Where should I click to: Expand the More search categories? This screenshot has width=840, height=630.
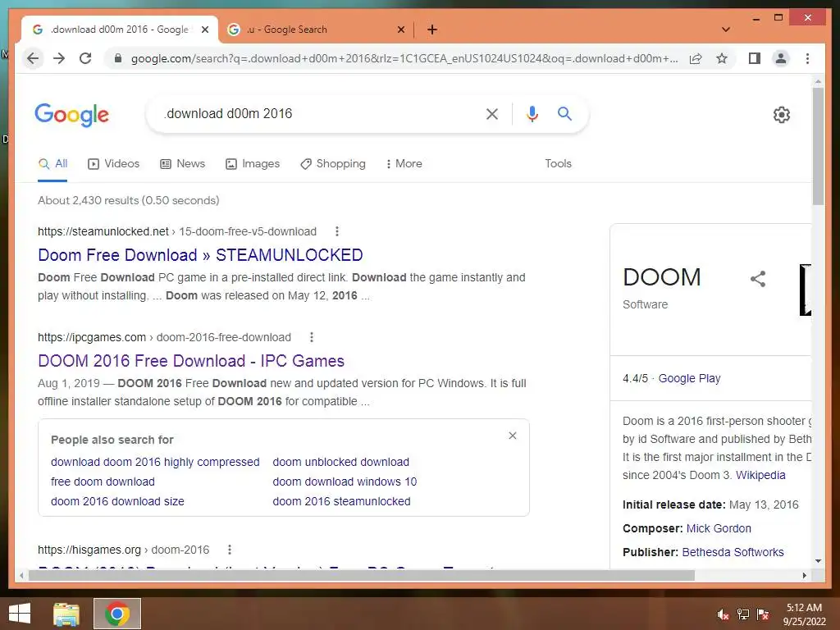pyautogui.click(x=404, y=164)
